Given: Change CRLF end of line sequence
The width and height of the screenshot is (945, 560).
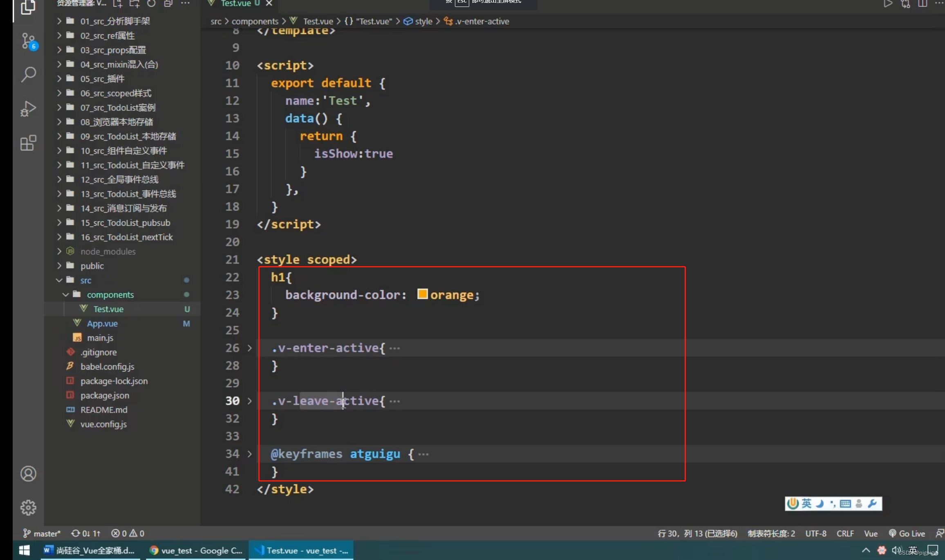Looking at the screenshot, I should 845,533.
